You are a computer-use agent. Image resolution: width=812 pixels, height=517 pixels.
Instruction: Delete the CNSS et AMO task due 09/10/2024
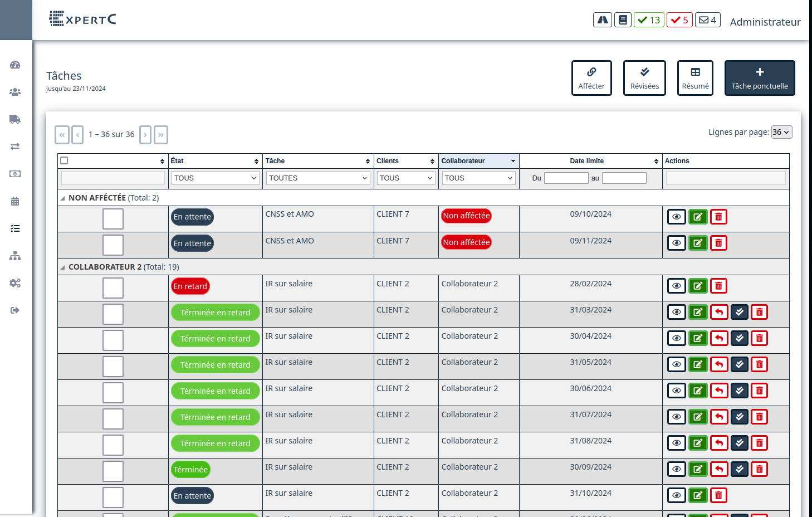[718, 217]
